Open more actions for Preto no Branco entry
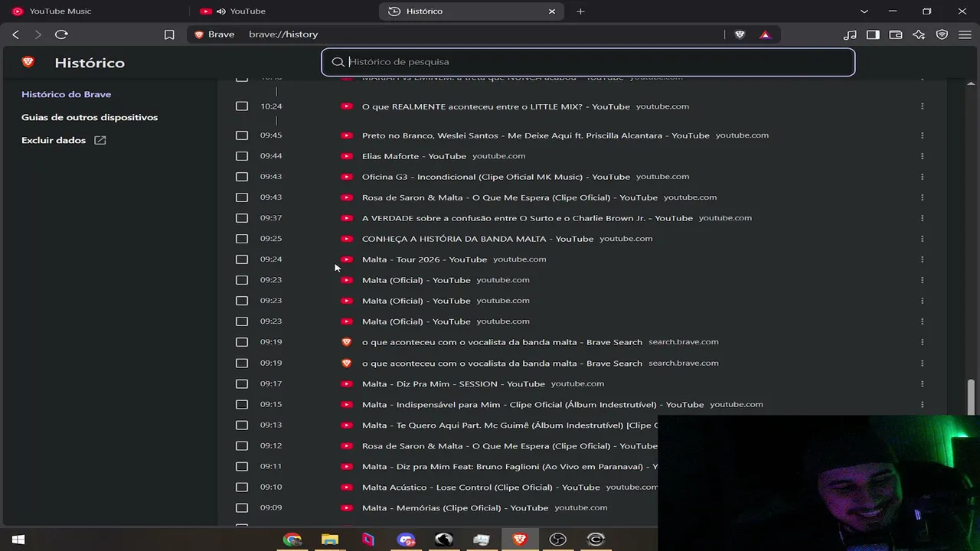This screenshot has width=980, height=551. point(922,135)
